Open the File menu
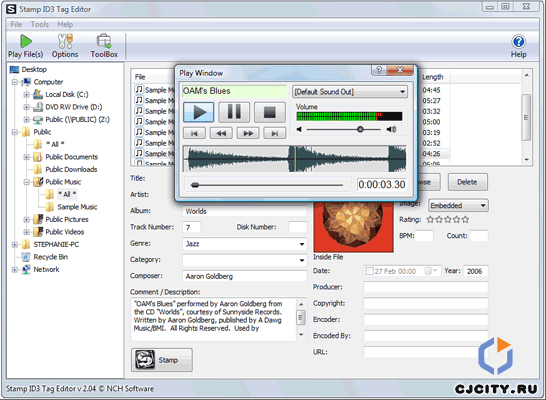Viewport: 546px width, 400px height. pyautogui.click(x=16, y=24)
